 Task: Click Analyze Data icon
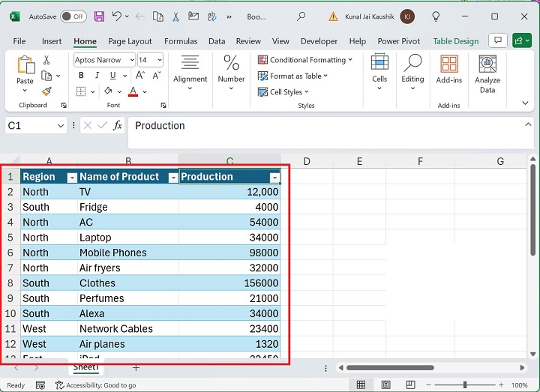point(487,64)
